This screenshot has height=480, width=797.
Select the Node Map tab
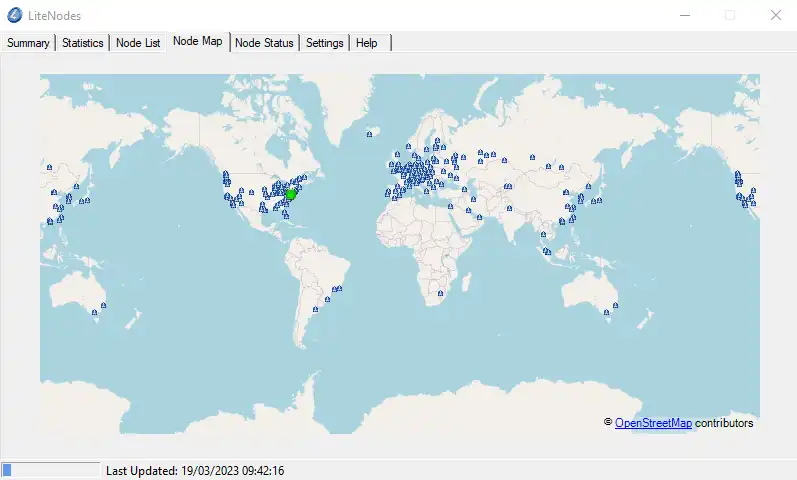point(198,41)
